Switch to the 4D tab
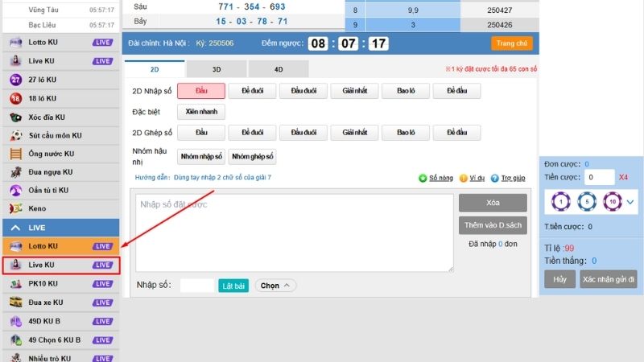 tap(279, 70)
